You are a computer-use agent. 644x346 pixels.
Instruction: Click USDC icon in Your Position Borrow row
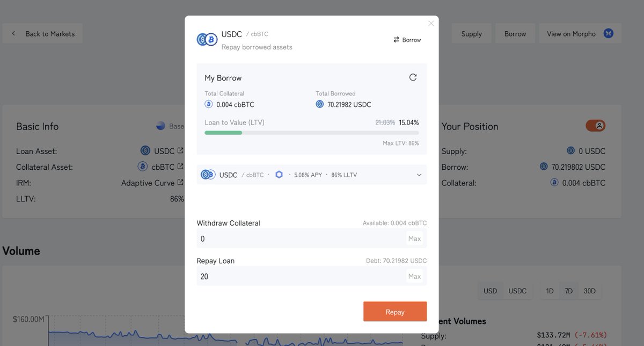point(544,167)
